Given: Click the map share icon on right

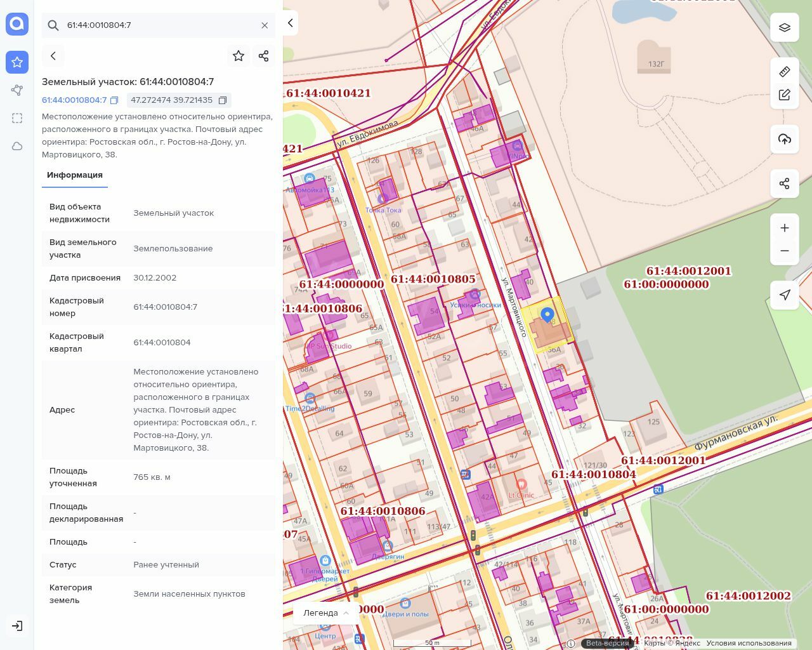Looking at the screenshot, I should (785, 183).
